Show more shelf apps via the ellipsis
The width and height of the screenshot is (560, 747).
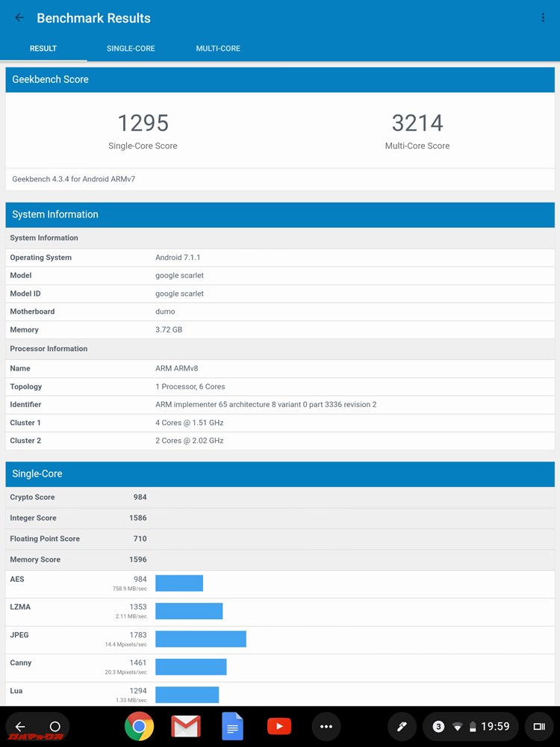coord(326,727)
